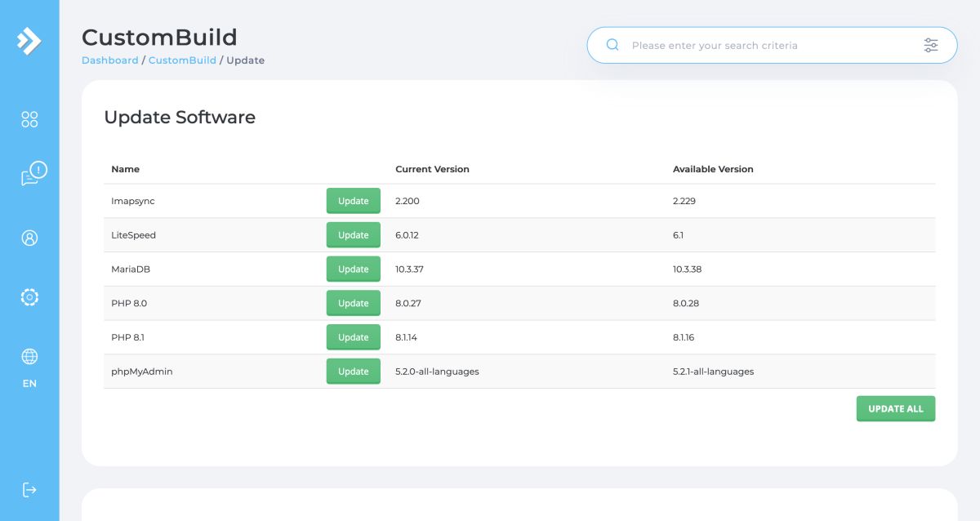This screenshot has width=980, height=521.
Task: Update phpMyAdmin package
Action: pyautogui.click(x=353, y=372)
